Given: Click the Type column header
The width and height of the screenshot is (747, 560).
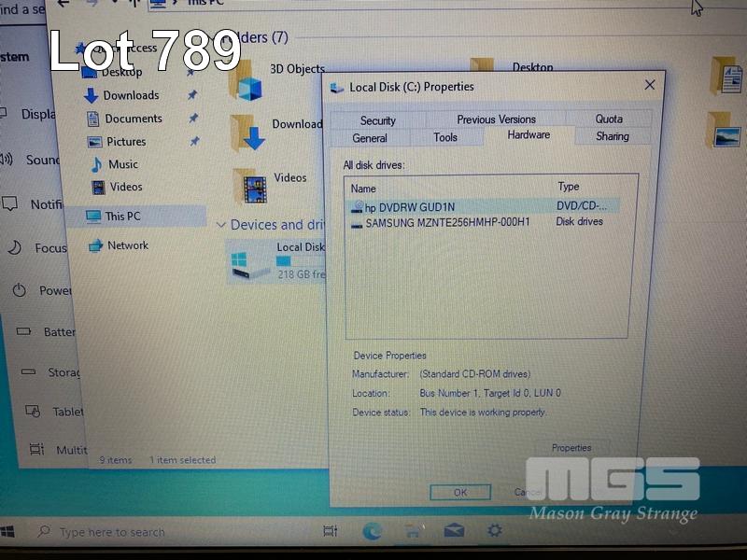Looking at the screenshot, I should [569, 187].
